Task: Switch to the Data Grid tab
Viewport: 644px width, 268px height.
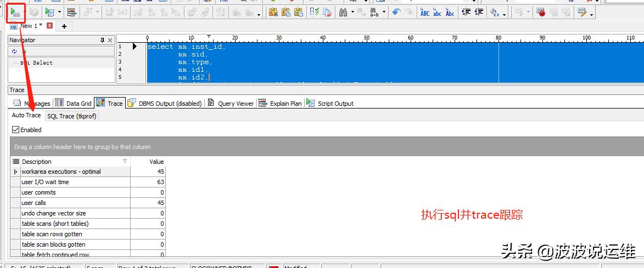Action: click(73, 103)
